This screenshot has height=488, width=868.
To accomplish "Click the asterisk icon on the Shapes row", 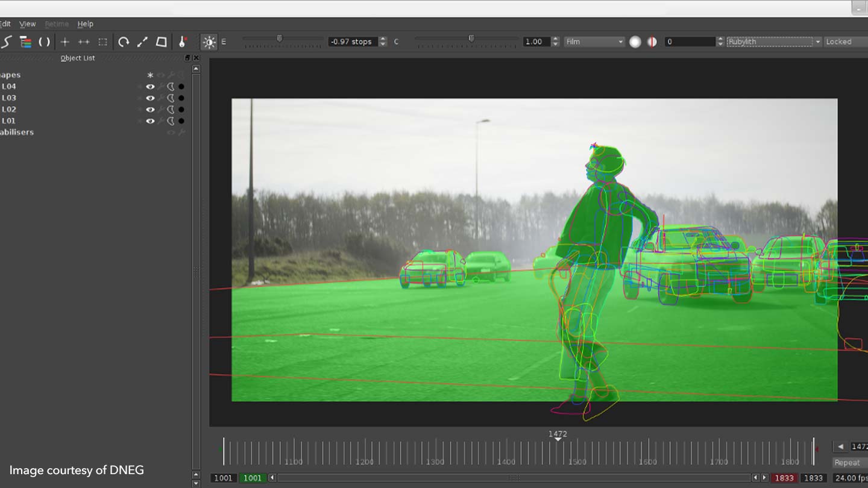I will pos(149,75).
